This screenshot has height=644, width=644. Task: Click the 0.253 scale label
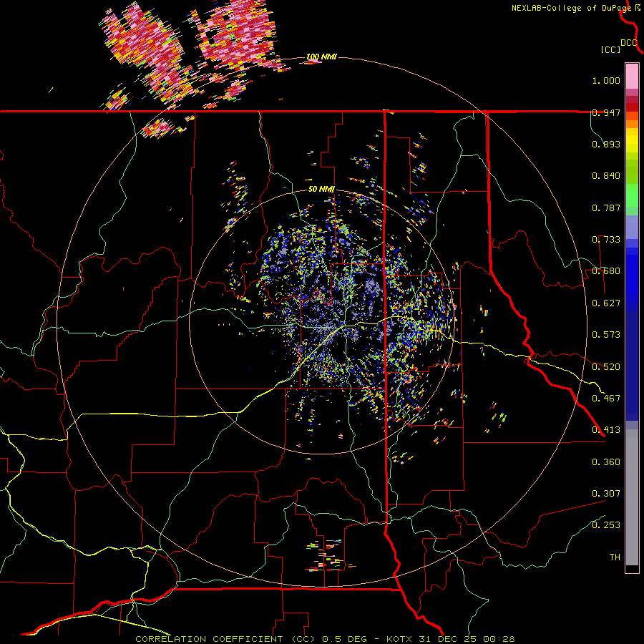point(606,525)
